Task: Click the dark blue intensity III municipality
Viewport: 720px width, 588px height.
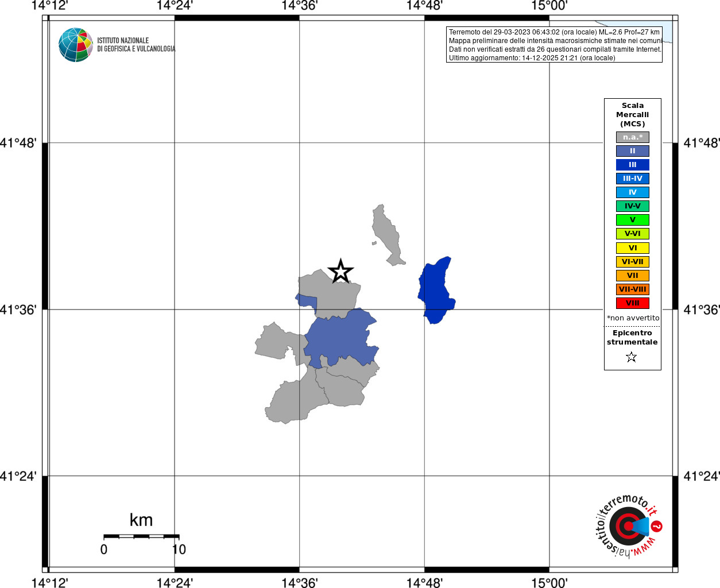Action: pos(436,291)
